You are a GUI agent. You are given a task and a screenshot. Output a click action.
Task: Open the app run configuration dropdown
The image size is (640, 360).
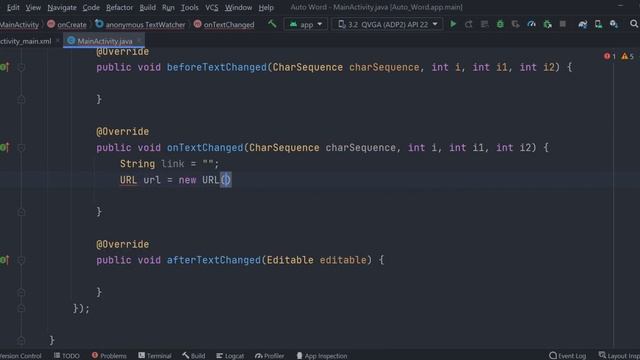(305, 24)
